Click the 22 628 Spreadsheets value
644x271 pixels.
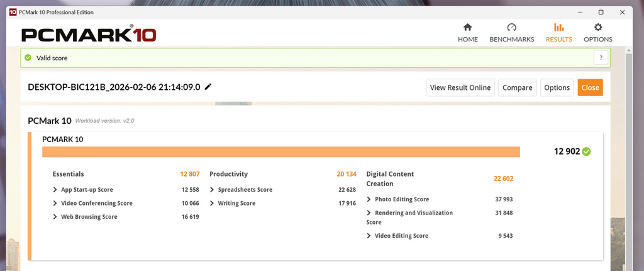347,190
